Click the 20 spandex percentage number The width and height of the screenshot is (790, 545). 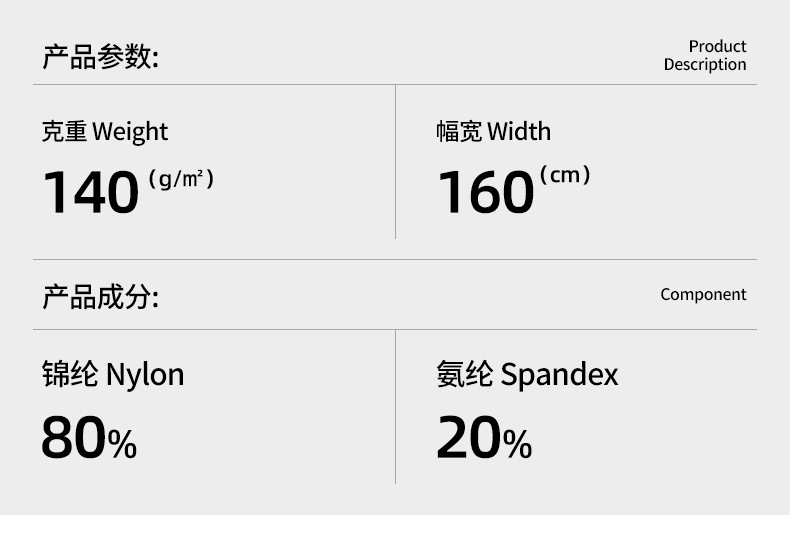468,438
